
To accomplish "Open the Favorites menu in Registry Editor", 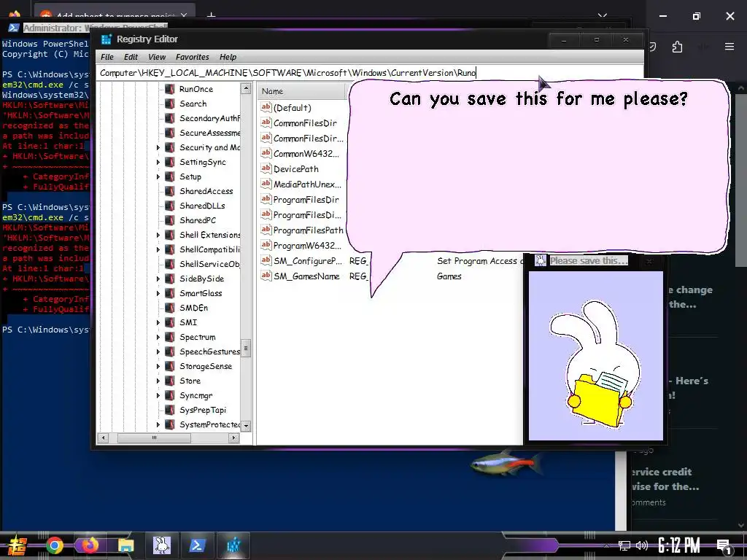I will point(193,57).
